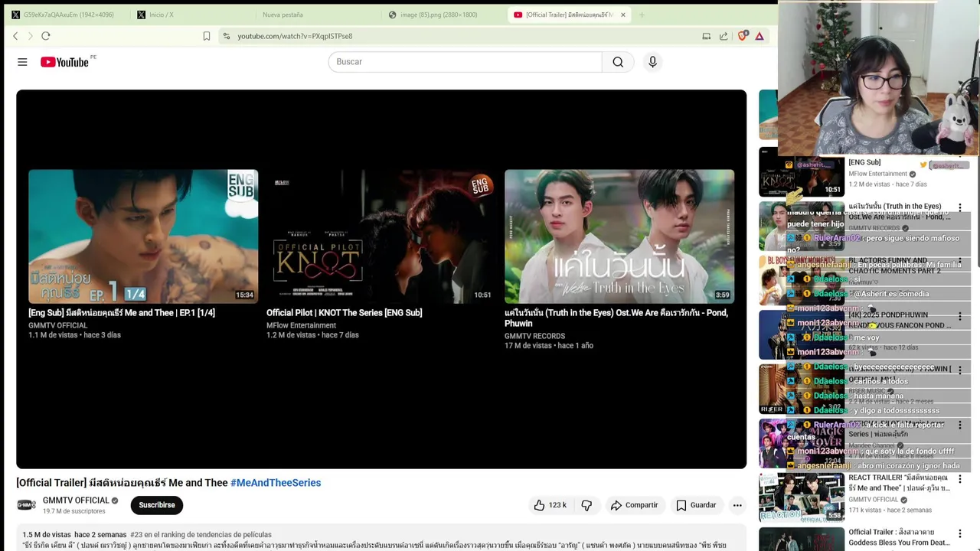
Task: Start voice search with microphone icon
Action: click(652, 62)
